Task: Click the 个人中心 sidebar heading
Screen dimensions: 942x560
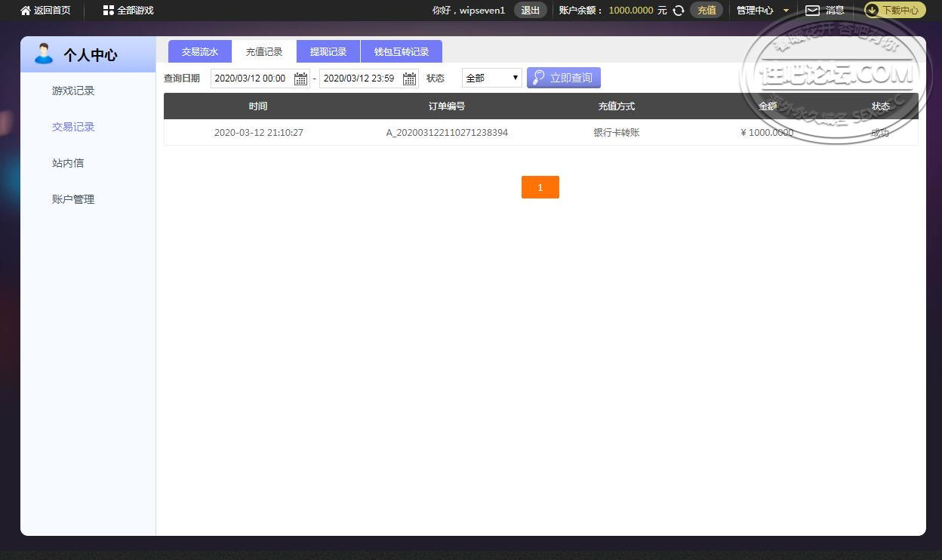Action: pos(91,54)
